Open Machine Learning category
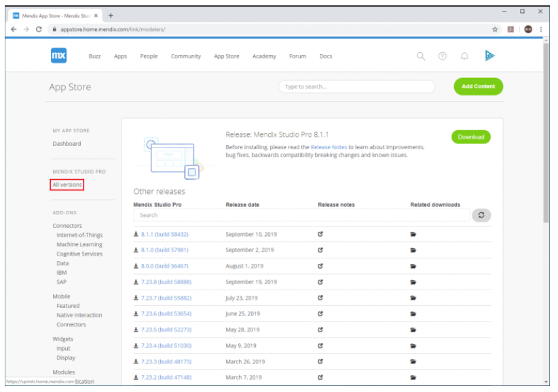558x392 pixels. pyautogui.click(x=79, y=245)
